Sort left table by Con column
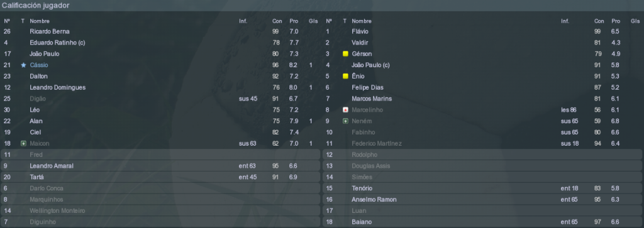This screenshot has height=228, width=644. click(x=277, y=21)
